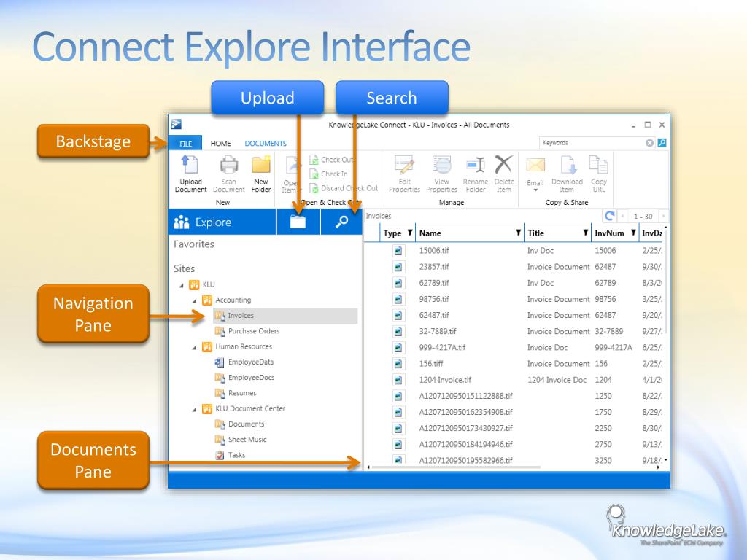
Task: Open the Email dropdown in Copy & Share
Action: [x=535, y=190]
